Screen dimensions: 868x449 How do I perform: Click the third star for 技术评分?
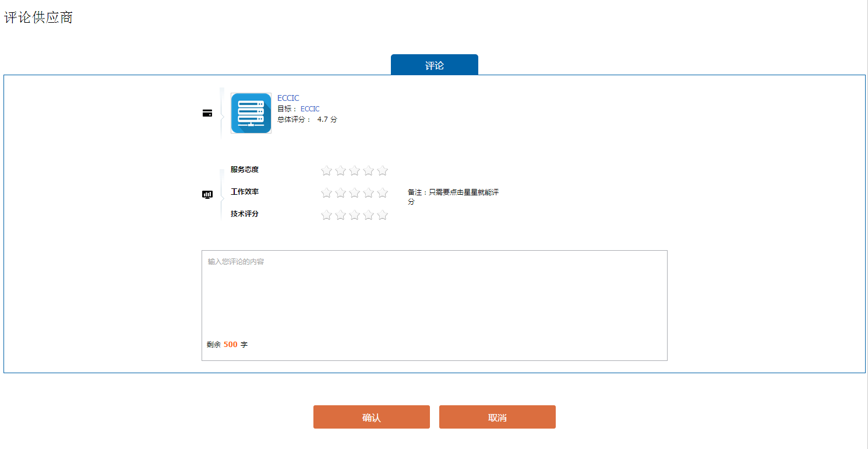(354, 215)
